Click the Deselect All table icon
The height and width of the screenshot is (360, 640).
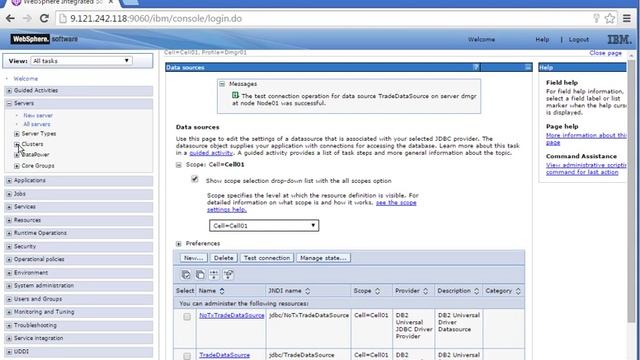point(200,275)
